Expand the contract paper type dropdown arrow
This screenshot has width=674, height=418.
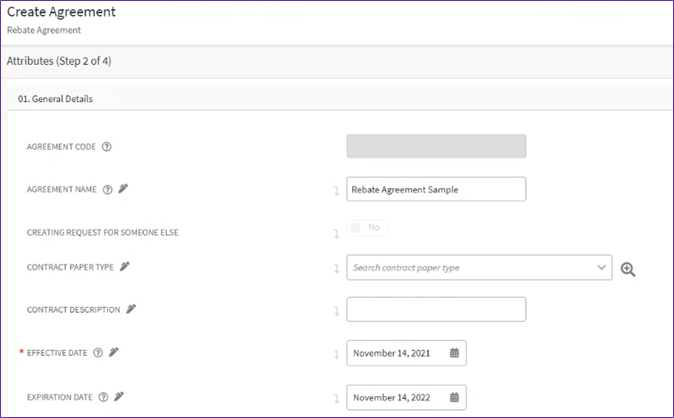point(600,268)
